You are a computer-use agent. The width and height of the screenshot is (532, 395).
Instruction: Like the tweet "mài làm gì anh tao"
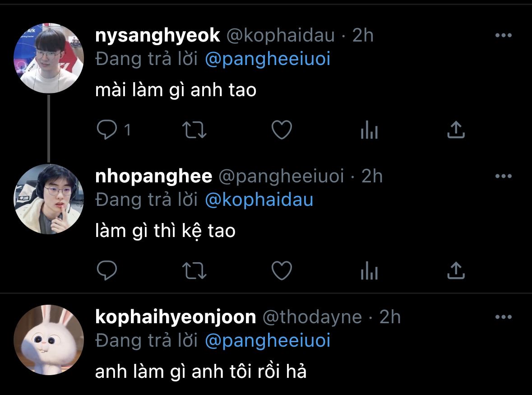(x=282, y=130)
